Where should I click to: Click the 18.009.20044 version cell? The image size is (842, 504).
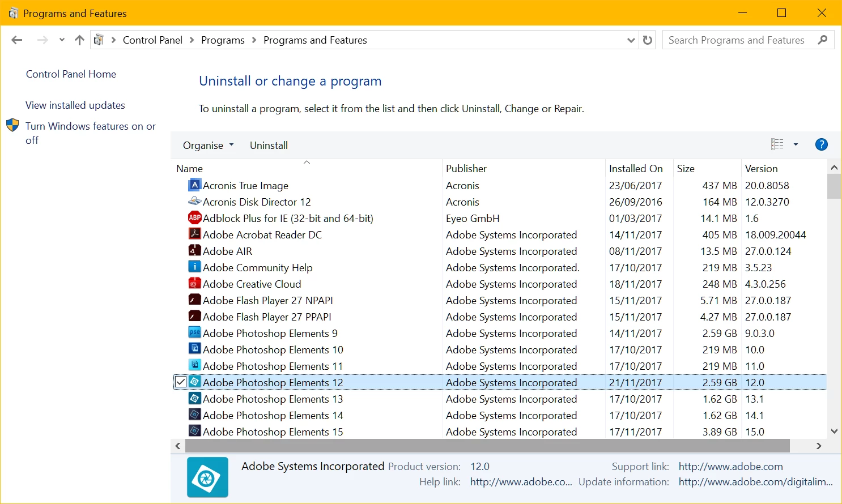click(775, 234)
